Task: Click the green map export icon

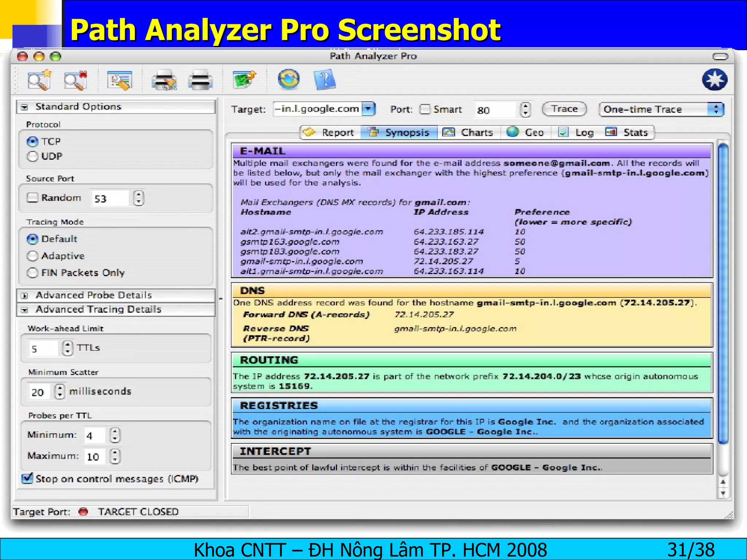Action: tap(244, 79)
